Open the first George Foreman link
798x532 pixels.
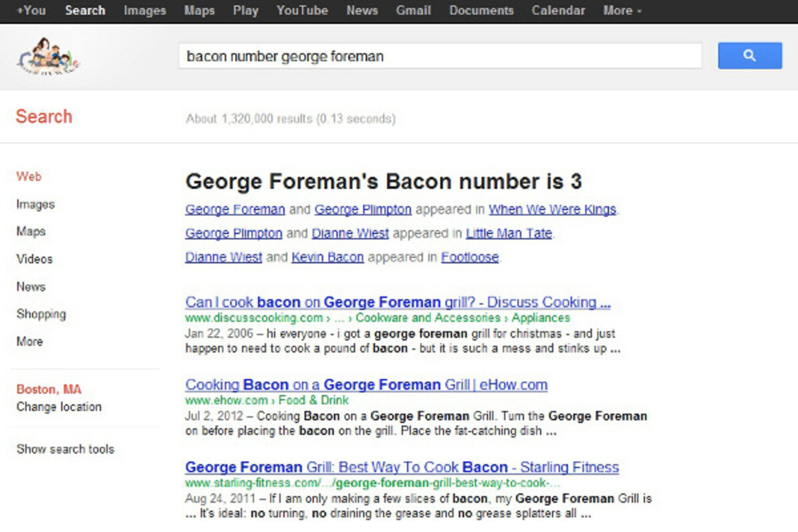[235, 209]
